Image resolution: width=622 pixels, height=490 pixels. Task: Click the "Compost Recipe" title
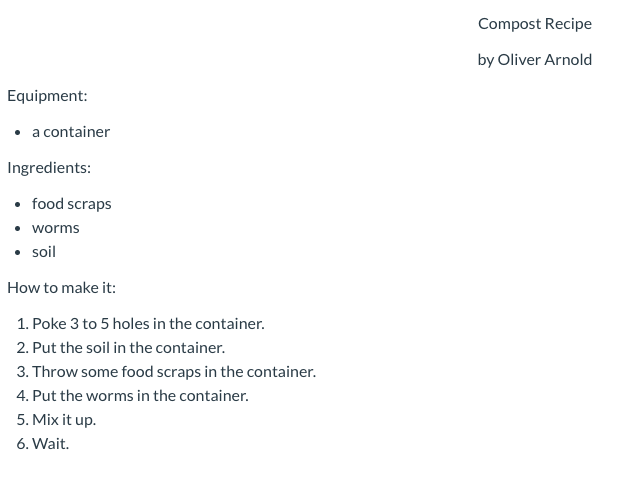point(534,23)
